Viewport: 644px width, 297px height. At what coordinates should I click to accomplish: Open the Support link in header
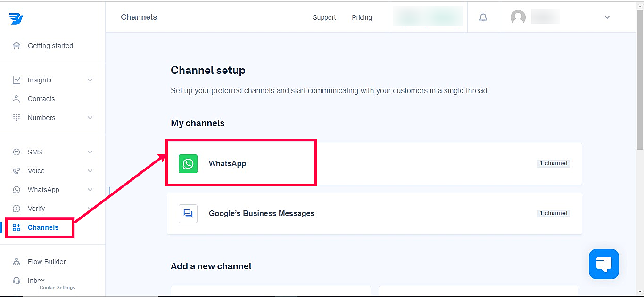tap(324, 17)
